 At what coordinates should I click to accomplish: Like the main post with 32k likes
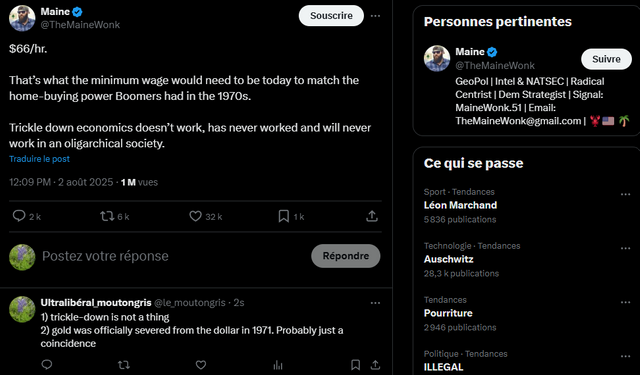(x=196, y=216)
